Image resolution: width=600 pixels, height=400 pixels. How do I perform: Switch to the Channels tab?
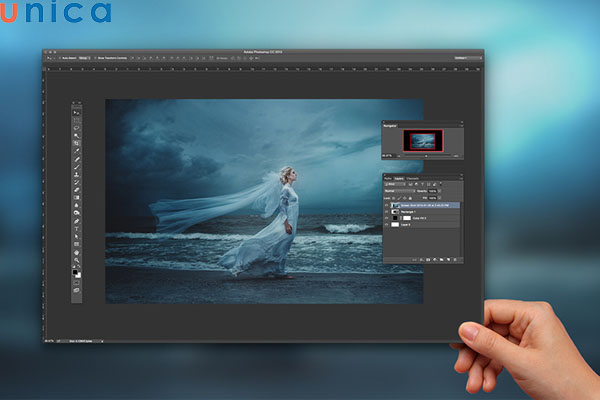(412, 179)
